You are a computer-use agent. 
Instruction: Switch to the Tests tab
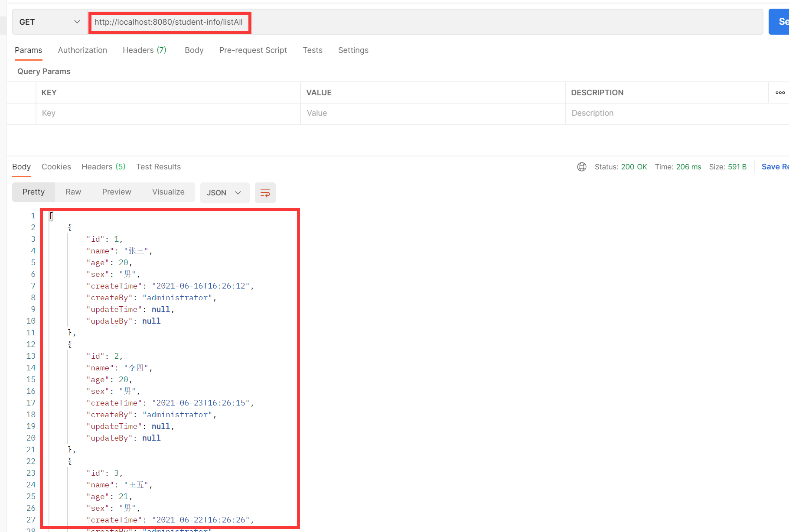tap(313, 50)
